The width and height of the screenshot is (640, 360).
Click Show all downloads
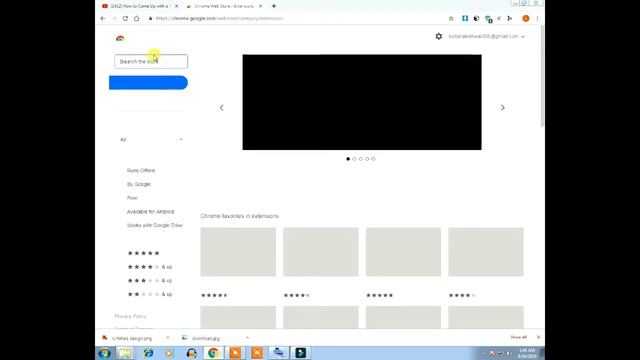518,337
